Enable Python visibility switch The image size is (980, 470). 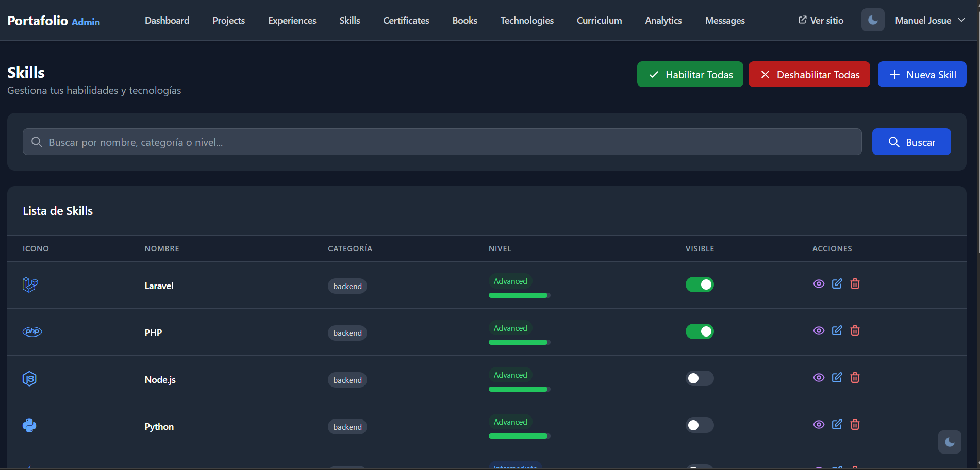pyautogui.click(x=700, y=425)
